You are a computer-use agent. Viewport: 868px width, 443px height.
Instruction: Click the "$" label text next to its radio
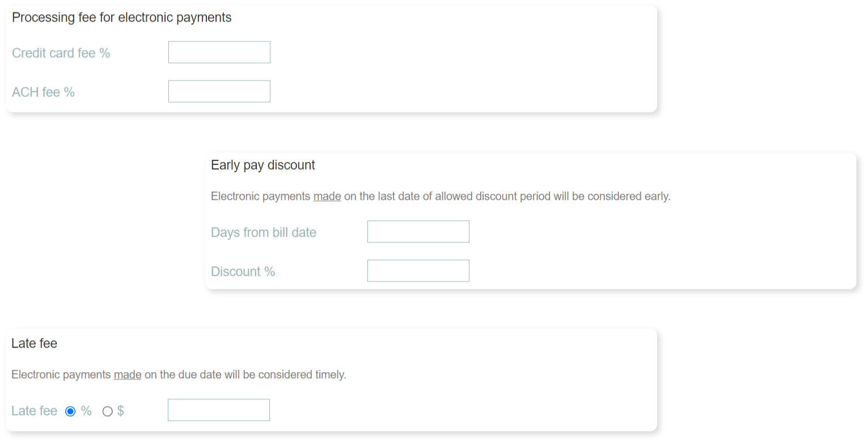click(x=120, y=411)
